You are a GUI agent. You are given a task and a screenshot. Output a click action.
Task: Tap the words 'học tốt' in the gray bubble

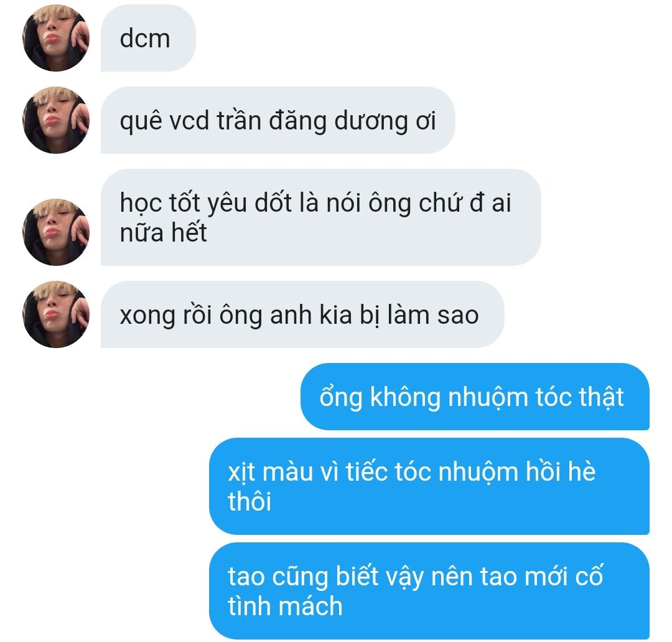click(x=159, y=203)
